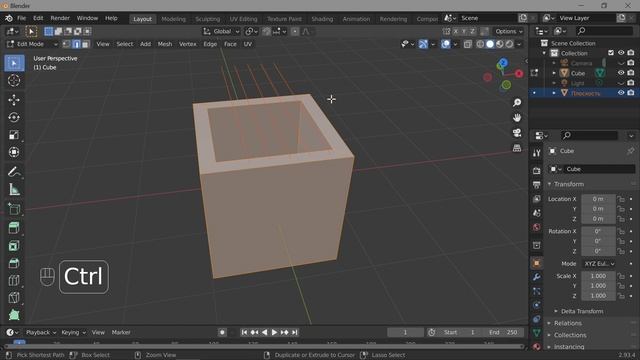The image size is (640, 360).
Task: Switch perspective/orthographic grid icon
Action: click(x=517, y=148)
